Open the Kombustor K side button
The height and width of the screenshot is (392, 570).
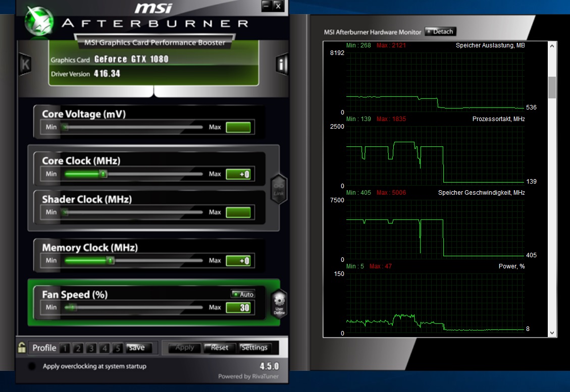(x=25, y=64)
